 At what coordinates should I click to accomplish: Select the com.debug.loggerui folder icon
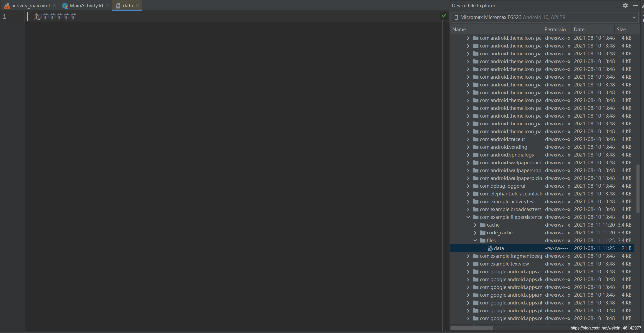(476, 186)
